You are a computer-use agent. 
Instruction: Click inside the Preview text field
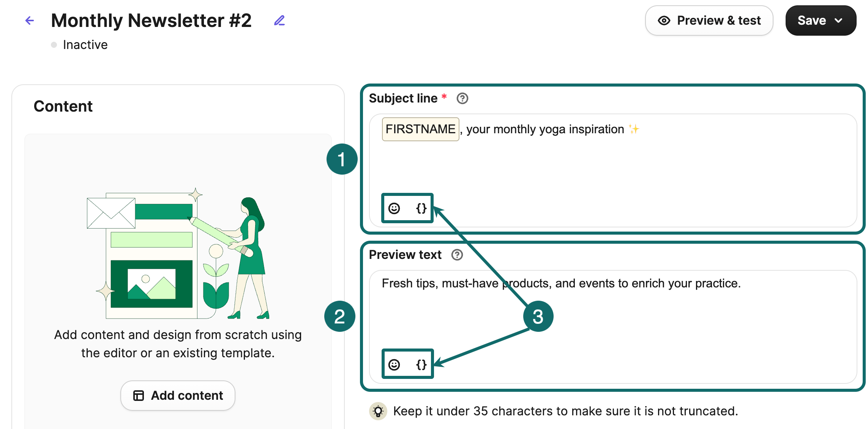pyautogui.click(x=608, y=319)
